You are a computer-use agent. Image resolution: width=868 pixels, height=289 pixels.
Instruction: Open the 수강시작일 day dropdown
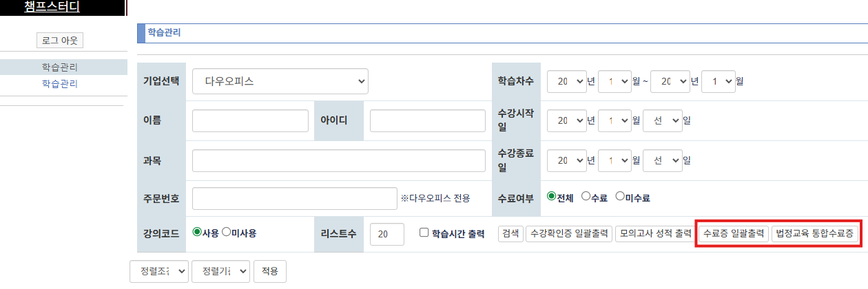click(x=662, y=120)
